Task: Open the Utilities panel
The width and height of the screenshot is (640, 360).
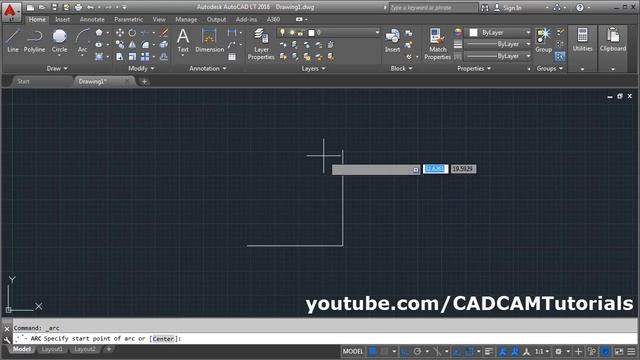Action: click(582, 40)
